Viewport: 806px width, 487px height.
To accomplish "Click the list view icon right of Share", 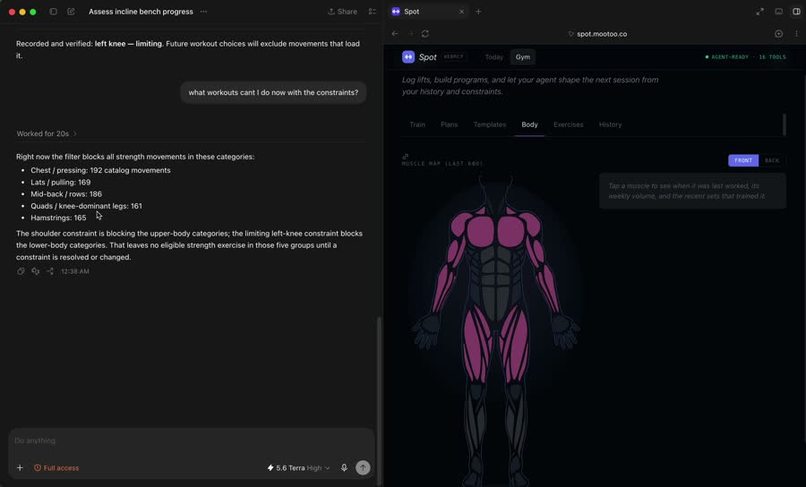I will click(372, 11).
